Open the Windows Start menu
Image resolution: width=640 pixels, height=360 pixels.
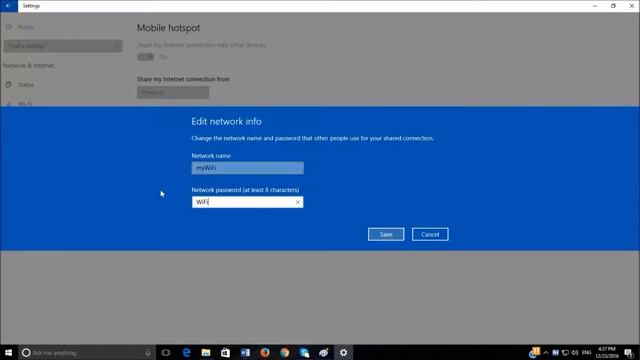click(8, 352)
